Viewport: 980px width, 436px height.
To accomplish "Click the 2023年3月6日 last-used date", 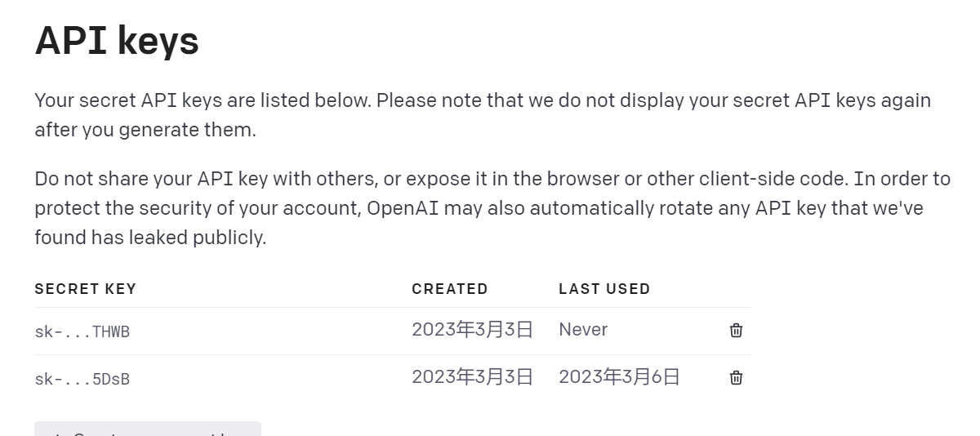I will click(x=619, y=377).
